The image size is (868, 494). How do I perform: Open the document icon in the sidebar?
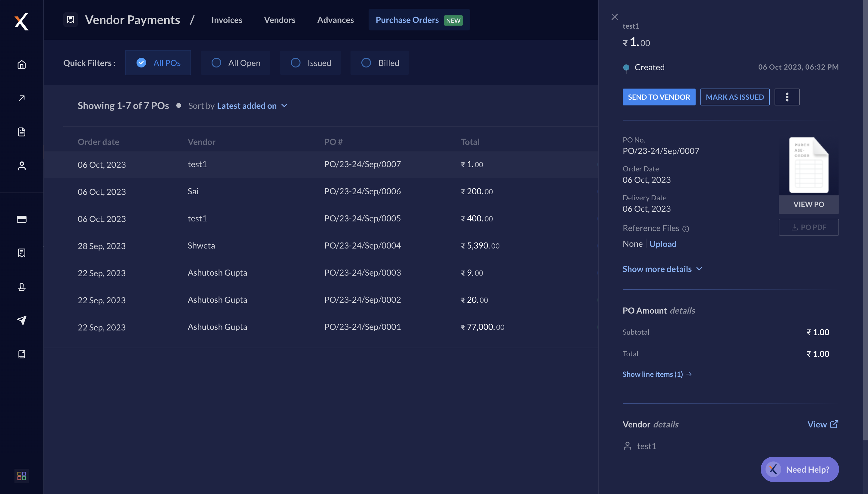click(22, 132)
